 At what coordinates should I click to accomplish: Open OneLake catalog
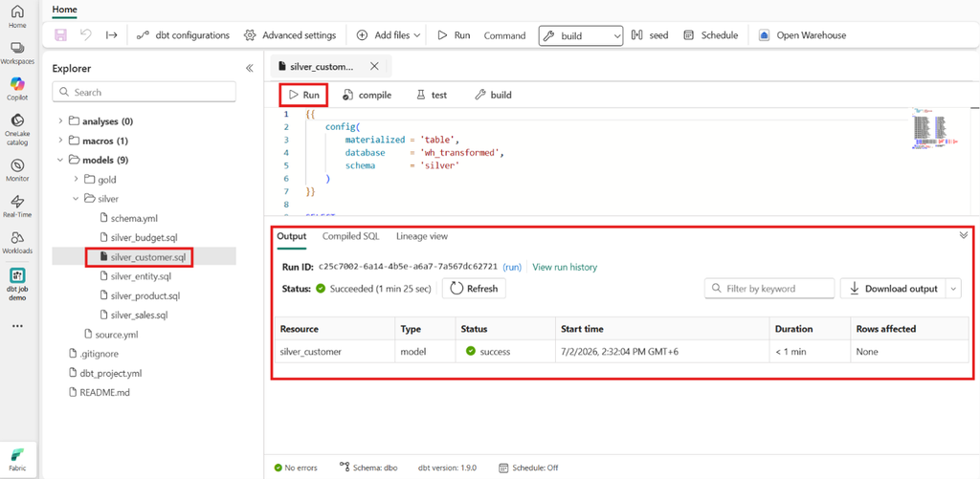[17, 129]
